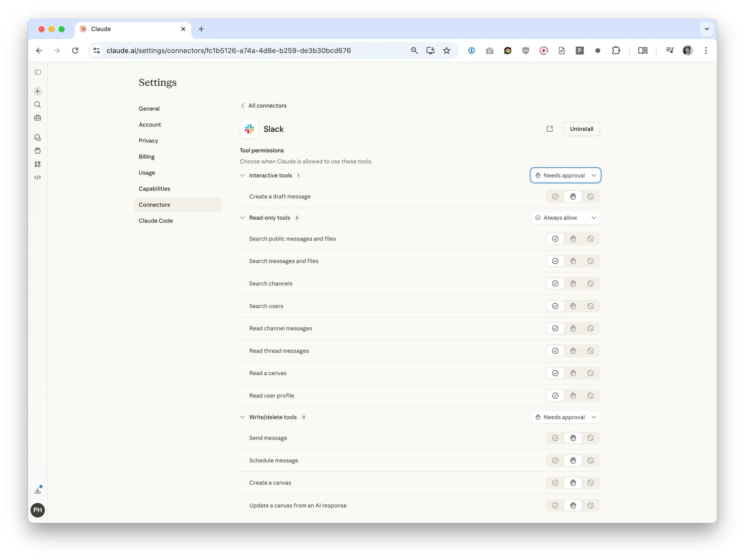The image size is (745, 560).
Task: Deny Search users with the prohibit icon
Action: pos(590,306)
